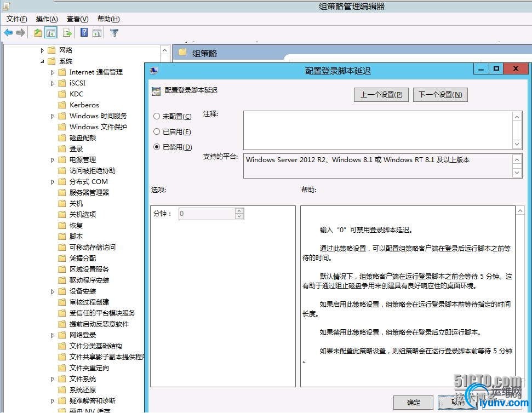
Task: Select 服务器管理器 tree item
Action: click(89, 193)
